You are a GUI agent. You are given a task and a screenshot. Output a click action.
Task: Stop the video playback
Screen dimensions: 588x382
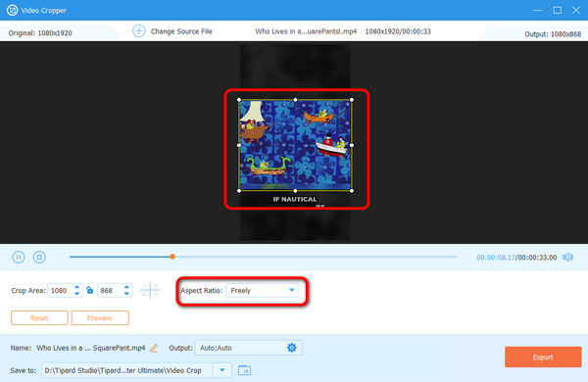click(x=39, y=258)
